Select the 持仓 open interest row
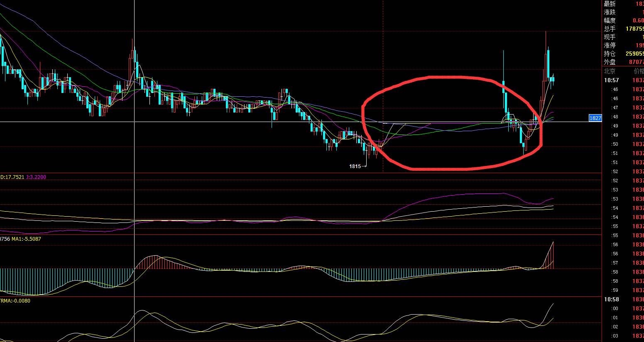 (623, 54)
